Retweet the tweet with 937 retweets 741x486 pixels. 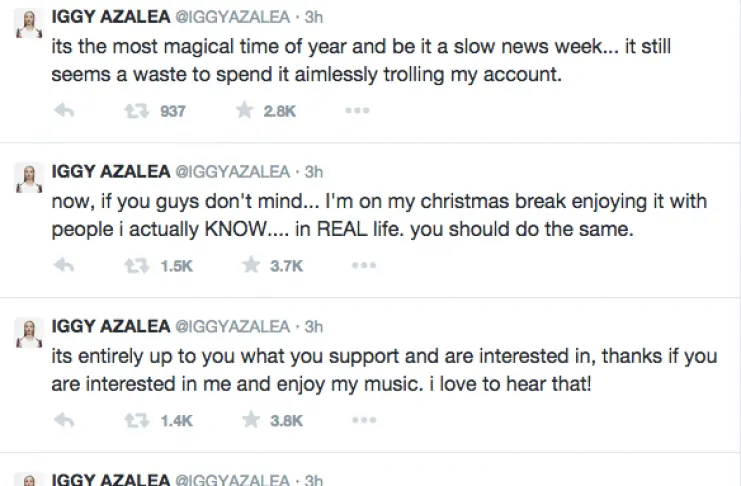(x=132, y=111)
